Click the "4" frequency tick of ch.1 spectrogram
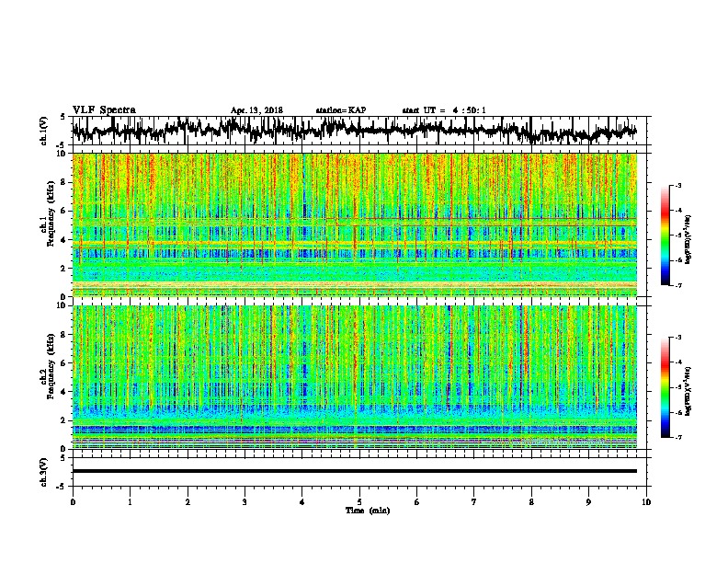 [65, 240]
